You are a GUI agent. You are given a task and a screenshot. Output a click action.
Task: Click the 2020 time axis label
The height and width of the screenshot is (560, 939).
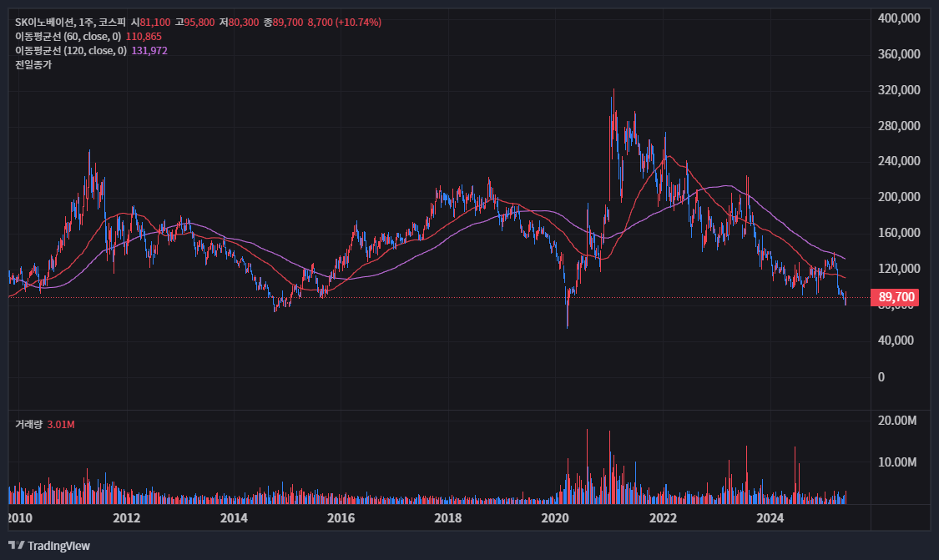point(555,518)
